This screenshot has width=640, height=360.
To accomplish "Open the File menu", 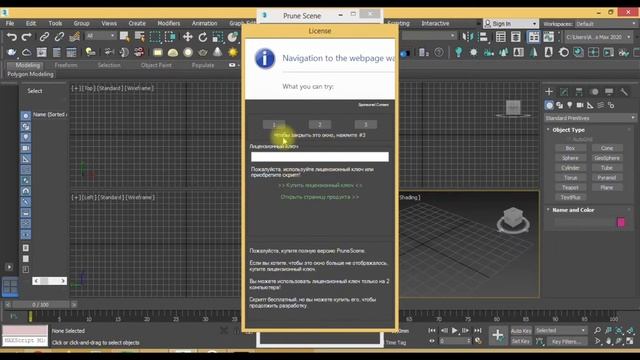I will coord(10,24).
